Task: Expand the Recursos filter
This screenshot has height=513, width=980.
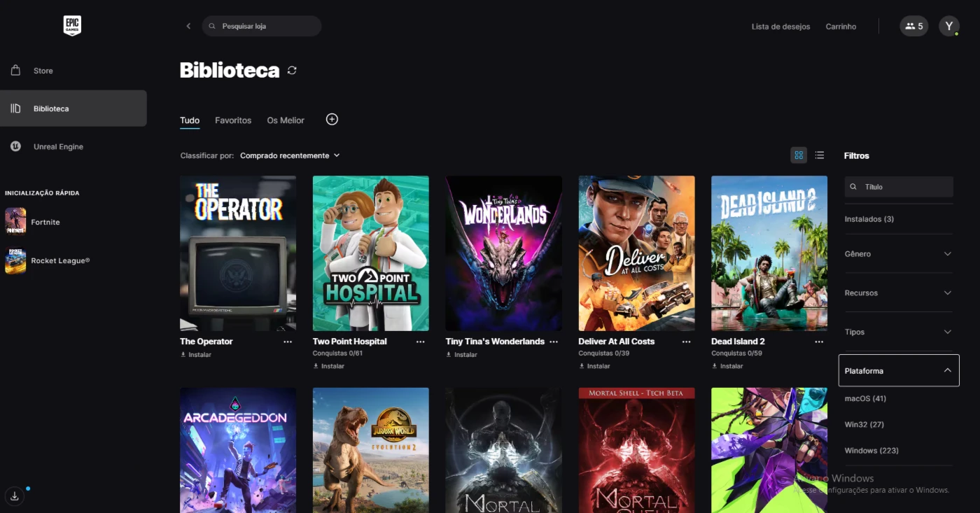Action: coord(899,293)
